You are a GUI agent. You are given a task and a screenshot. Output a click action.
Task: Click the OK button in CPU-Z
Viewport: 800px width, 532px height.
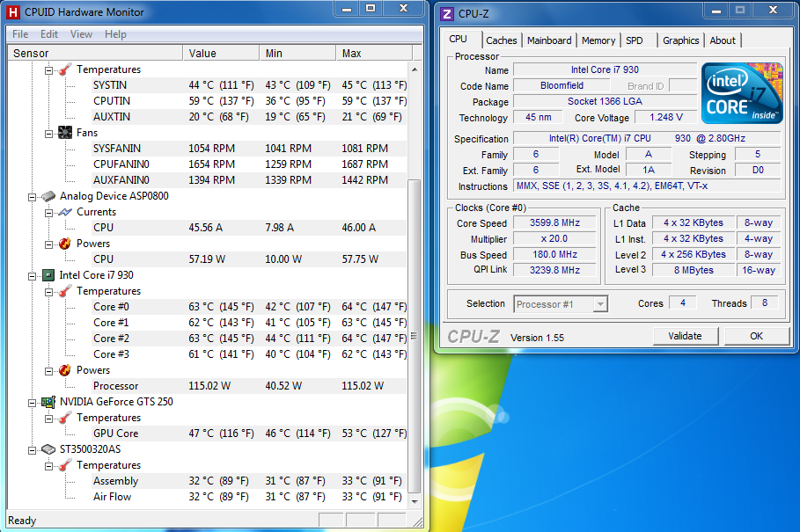click(x=756, y=336)
